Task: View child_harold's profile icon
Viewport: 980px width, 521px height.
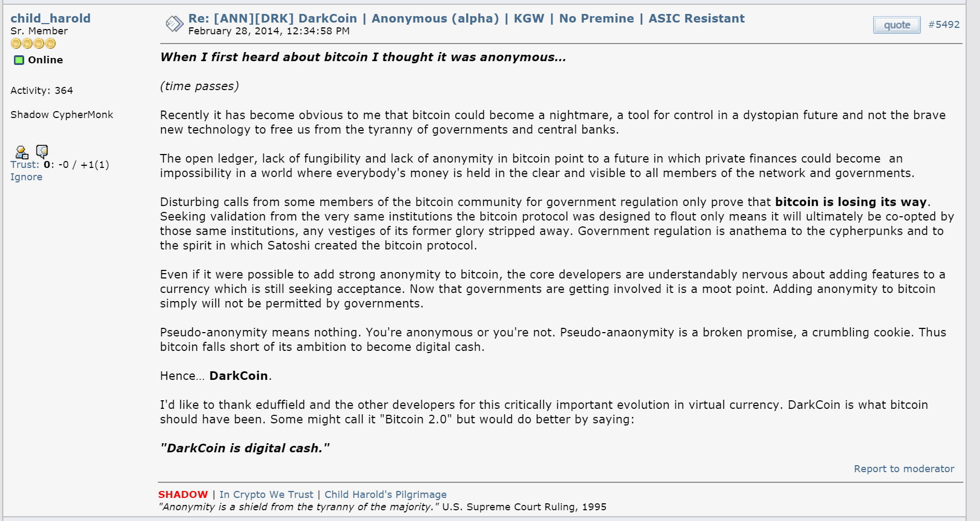Action: pyautogui.click(x=21, y=152)
